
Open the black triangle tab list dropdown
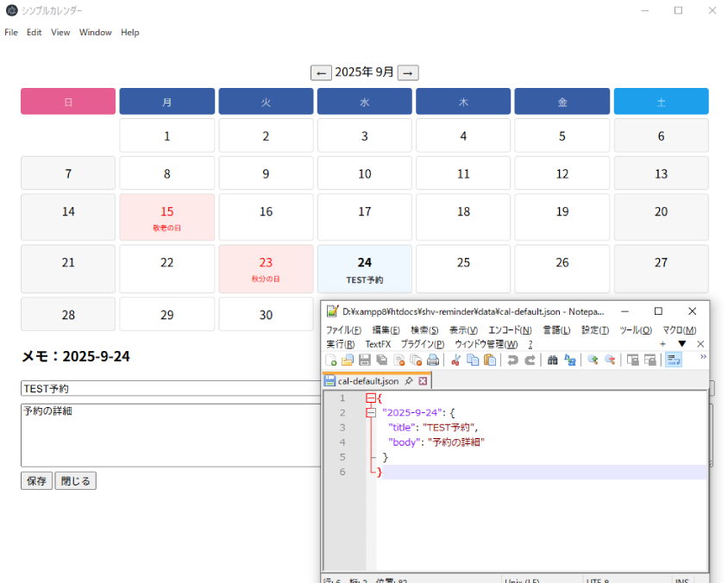pos(681,344)
